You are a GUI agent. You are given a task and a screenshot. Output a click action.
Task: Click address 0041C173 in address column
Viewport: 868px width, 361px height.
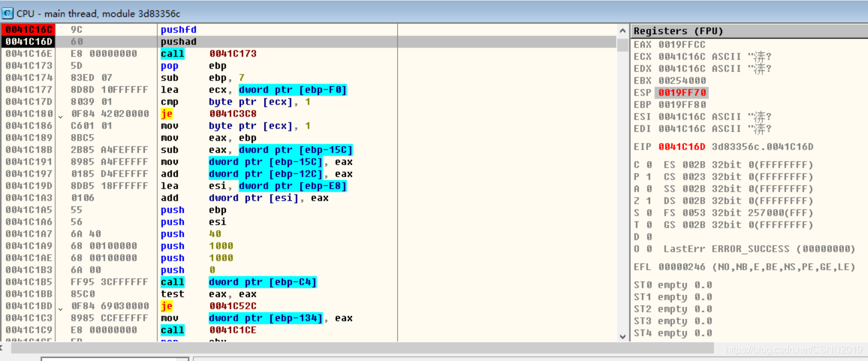tap(29, 65)
